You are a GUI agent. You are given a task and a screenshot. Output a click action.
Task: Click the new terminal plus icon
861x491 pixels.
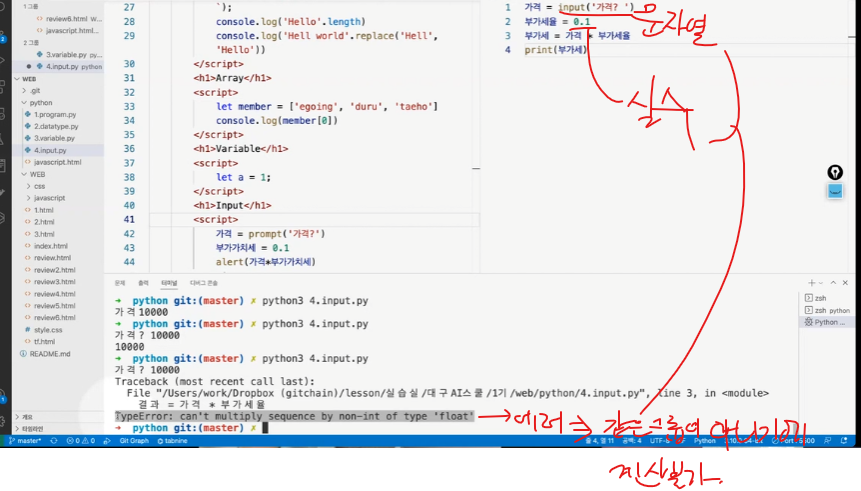click(811, 283)
